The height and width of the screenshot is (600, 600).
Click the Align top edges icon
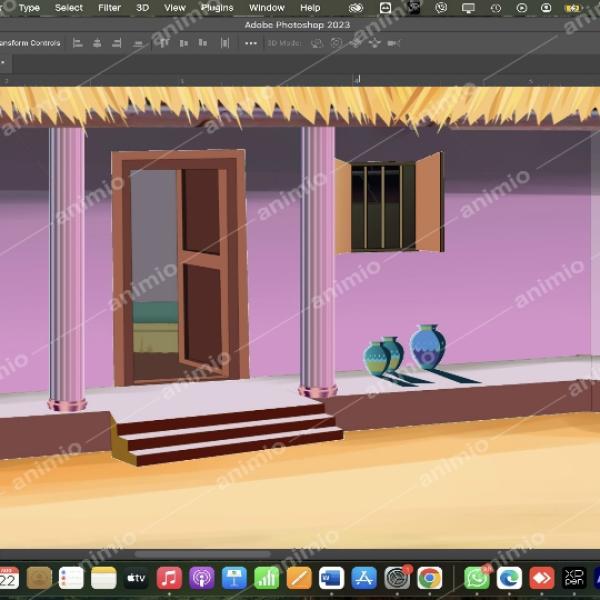(x=164, y=43)
